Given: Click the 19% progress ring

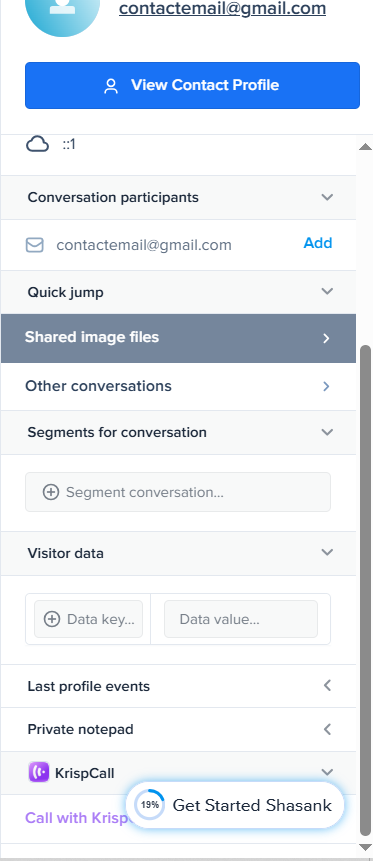Looking at the screenshot, I should tap(149, 805).
